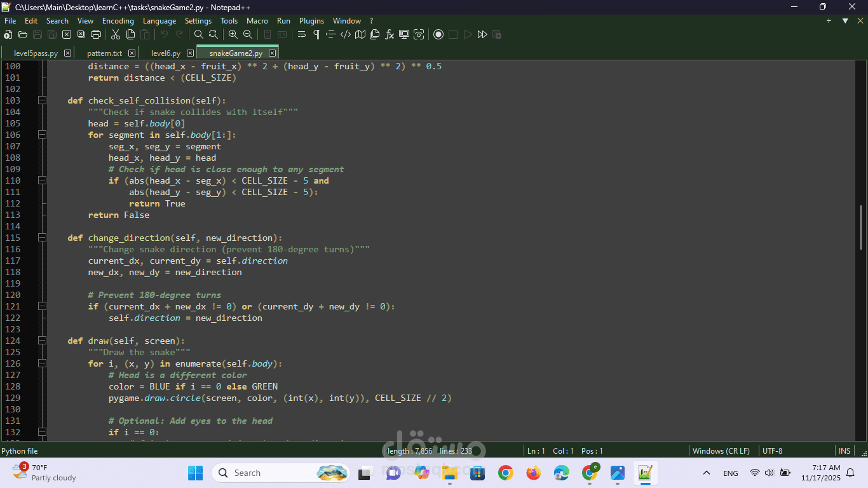The width and height of the screenshot is (868, 488).
Task: Close the pattern.txt tab with its X
Action: [x=132, y=53]
